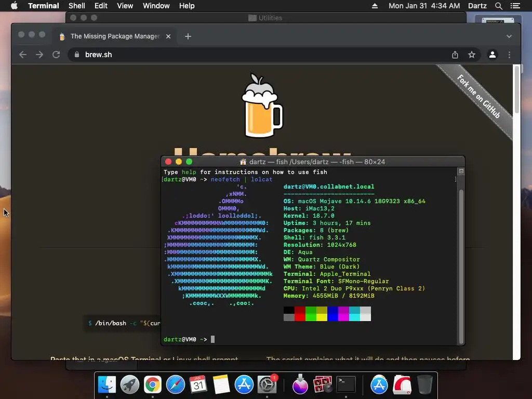Open the View menu
The image size is (532, 399).
pyautogui.click(x=125, y=6)
